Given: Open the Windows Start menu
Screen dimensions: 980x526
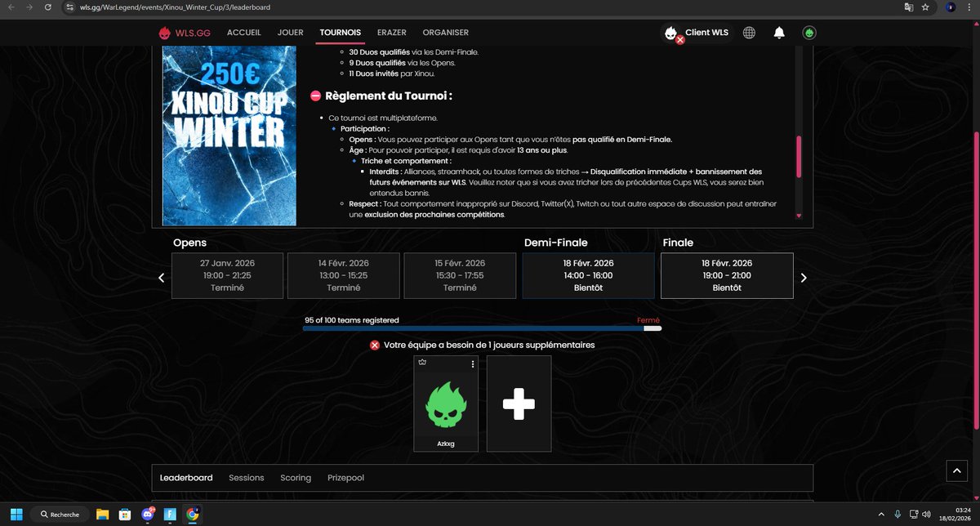Looking at the screenshot, I should point(17,514).
